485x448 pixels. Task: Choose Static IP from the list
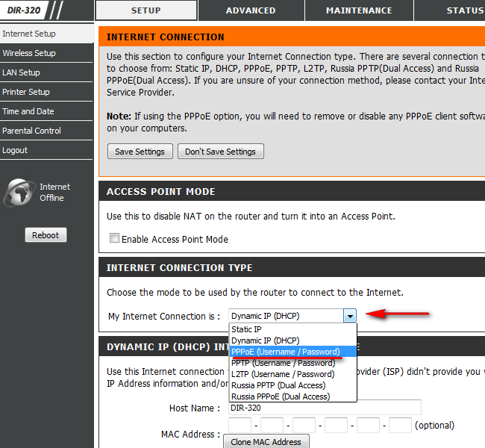(x=246, y=329)
